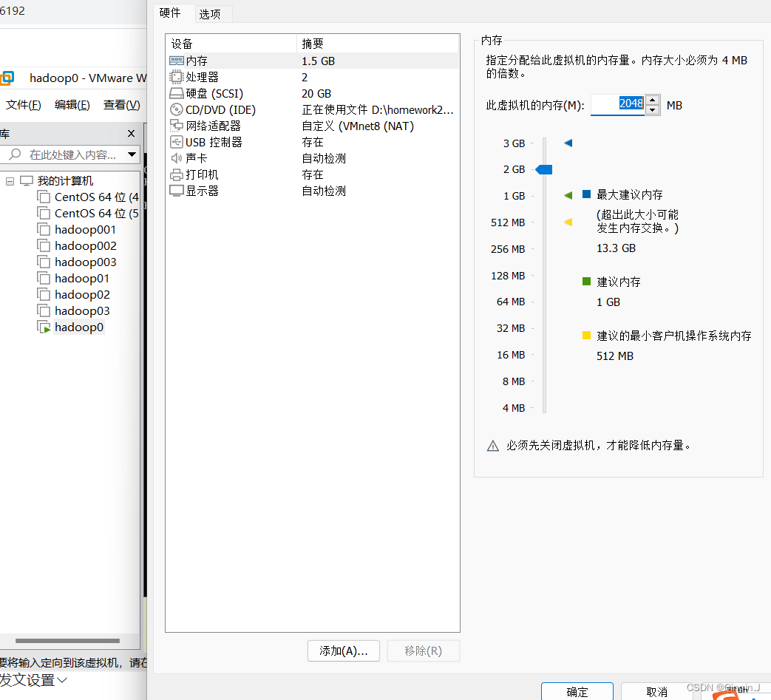Image resolution: width=771 pixels, height=700 pixels.
Task: Click the library search magnifier icon
Action: (16, 154)
